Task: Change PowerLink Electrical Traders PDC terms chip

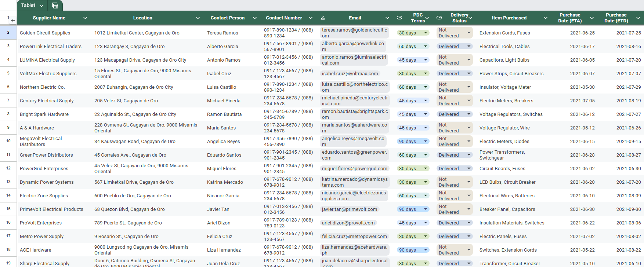Action: (x=413, y=46)
